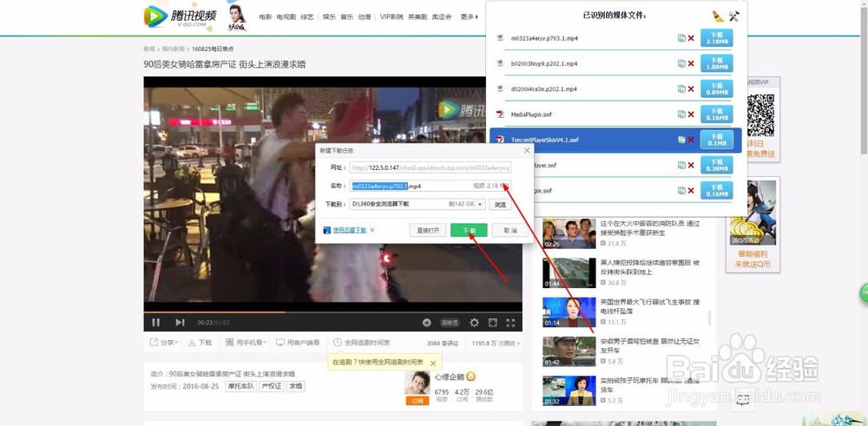This screenshot has width=868, height=426.
Task: Open the video player settings gear
Action: click(x=475, y=323)
